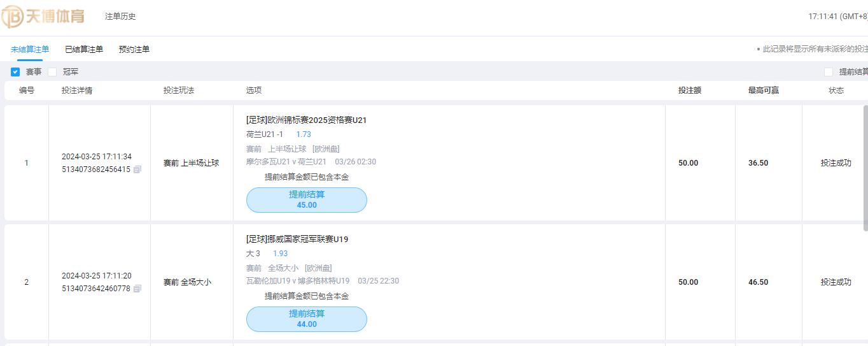Click the 注单历史 title
The image size is (868, 346).
(120, 17)
